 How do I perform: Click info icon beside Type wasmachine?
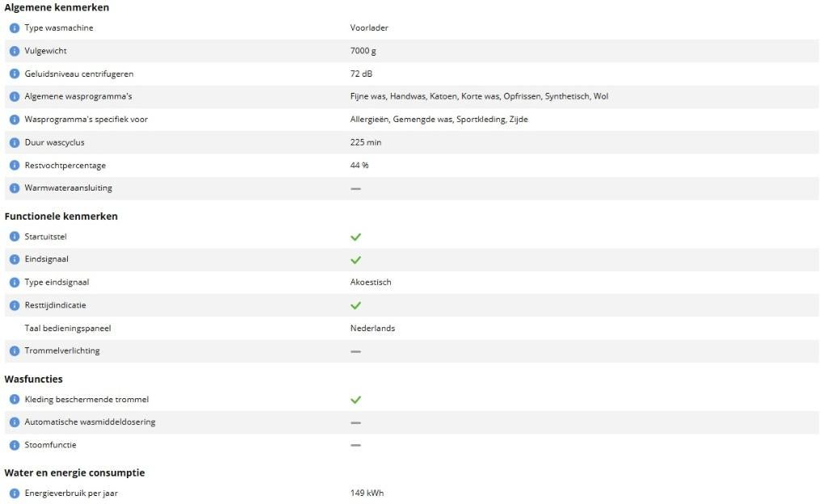(15, 28)
